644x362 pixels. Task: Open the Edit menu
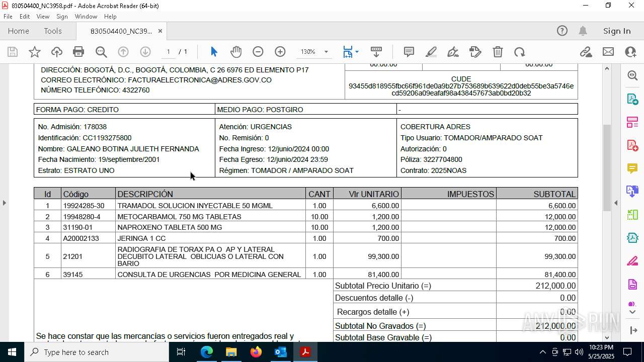[x=25, y=17]
